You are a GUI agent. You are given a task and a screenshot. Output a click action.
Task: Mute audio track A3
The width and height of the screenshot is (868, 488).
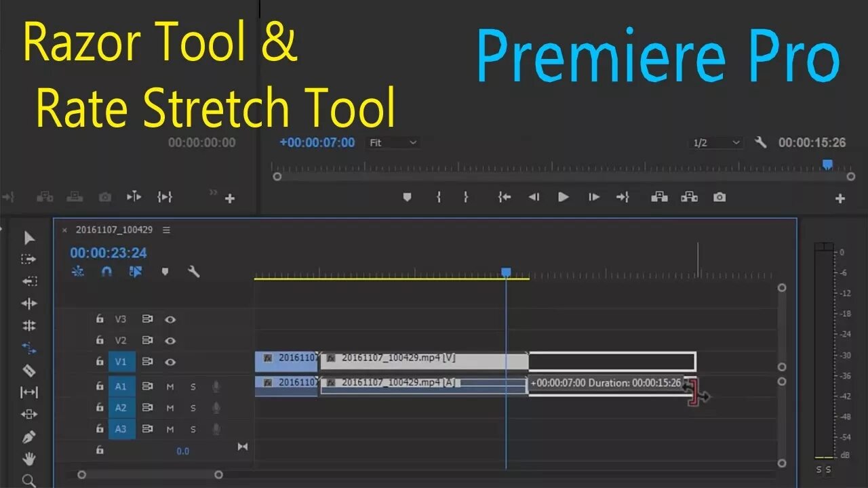(171, 429)
